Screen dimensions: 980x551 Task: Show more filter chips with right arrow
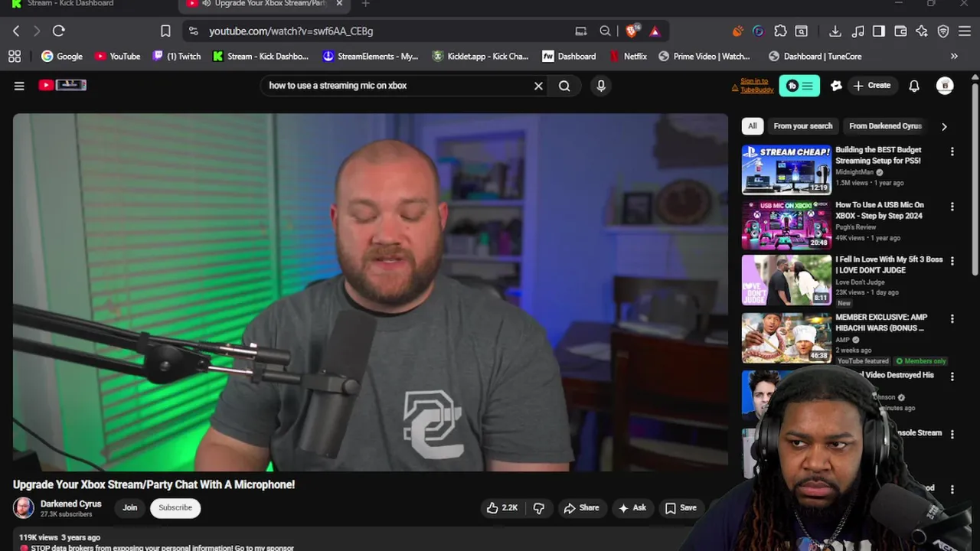point(944,126)
